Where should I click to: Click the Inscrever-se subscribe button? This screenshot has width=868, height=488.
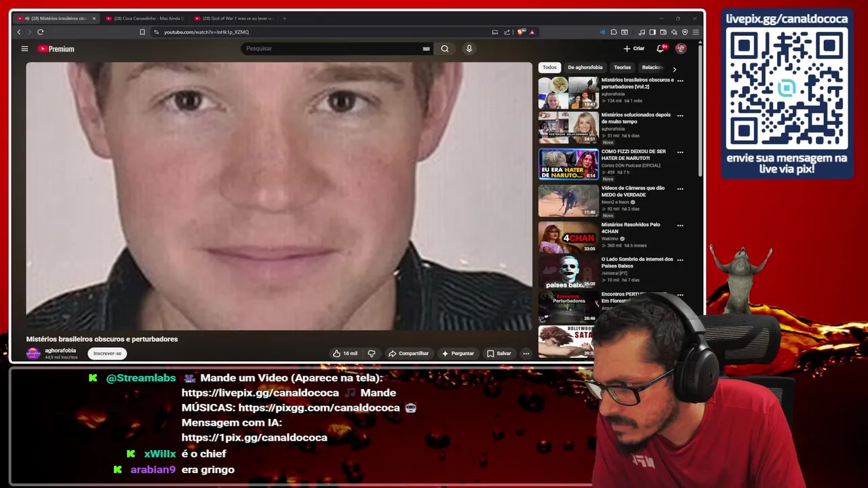click(107, 353)
